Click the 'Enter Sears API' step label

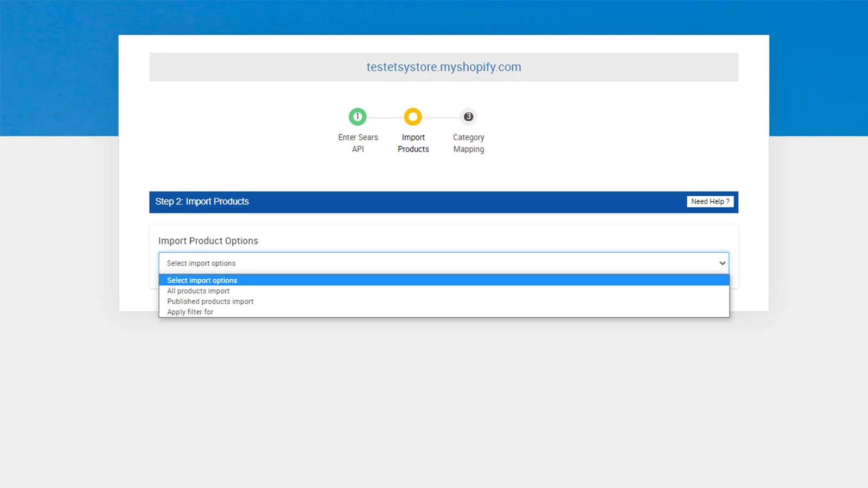tap(358, 143)
